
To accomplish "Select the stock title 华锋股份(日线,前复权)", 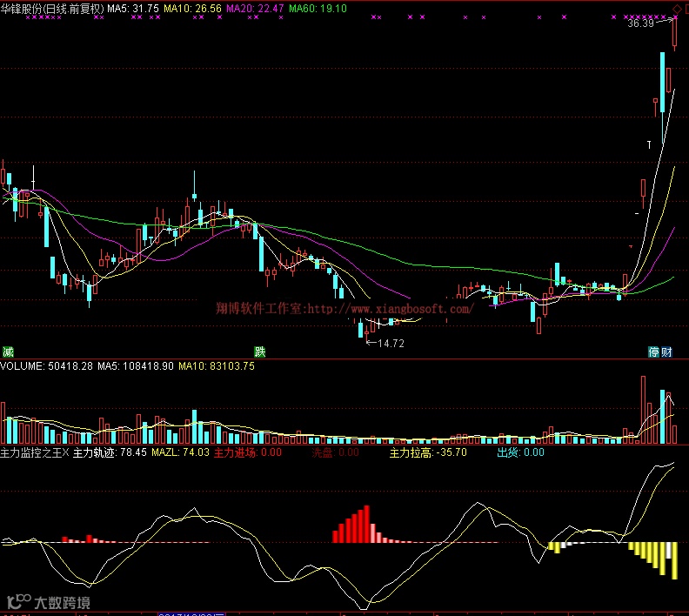I will pyautogui.click(x=52, y=9).
